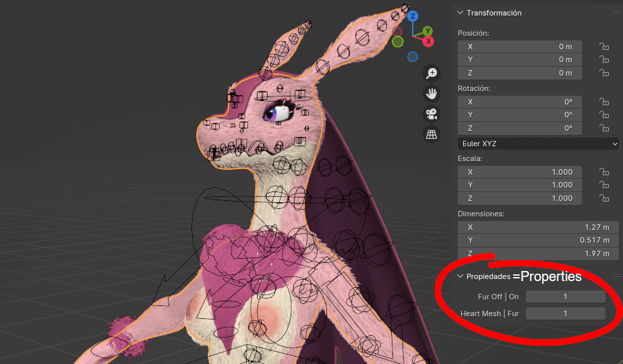This screenshot has height=364, width=623.
Task: Click the Posición Y field
Action: point(520,59)
